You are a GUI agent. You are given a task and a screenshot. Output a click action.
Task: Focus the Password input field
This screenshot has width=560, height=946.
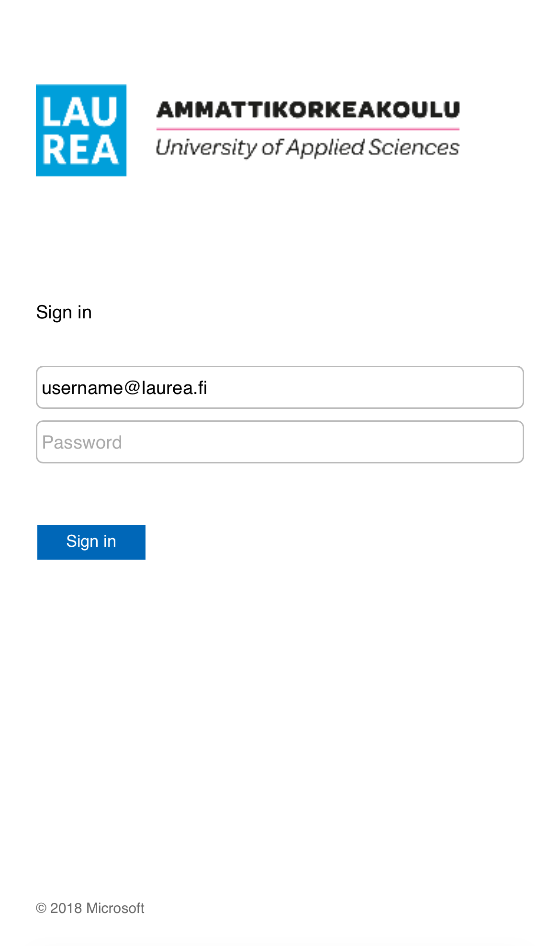tap(280, 442)
